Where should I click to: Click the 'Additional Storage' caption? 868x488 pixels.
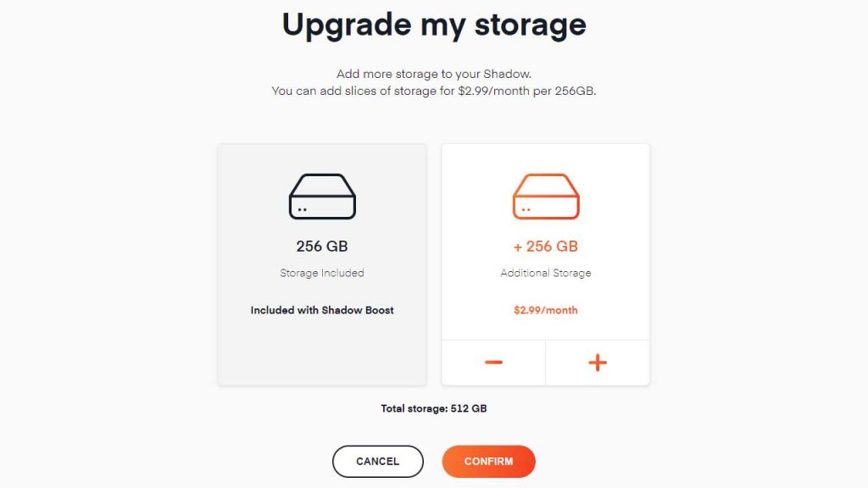(546, 273)
